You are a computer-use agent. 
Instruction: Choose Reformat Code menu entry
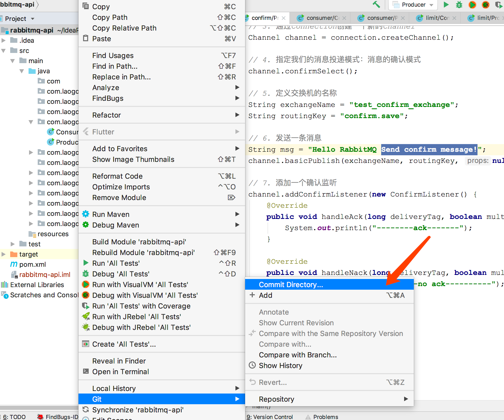coord(162,176)
